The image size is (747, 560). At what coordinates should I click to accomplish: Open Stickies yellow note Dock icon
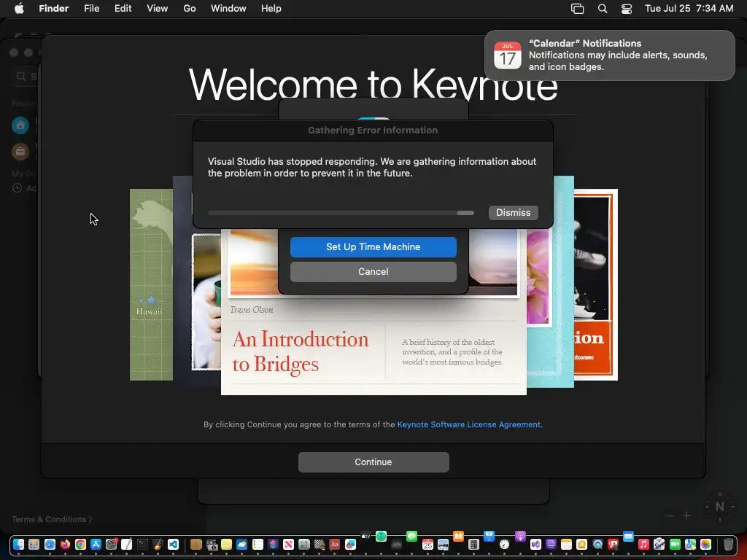tap(226, 544)
